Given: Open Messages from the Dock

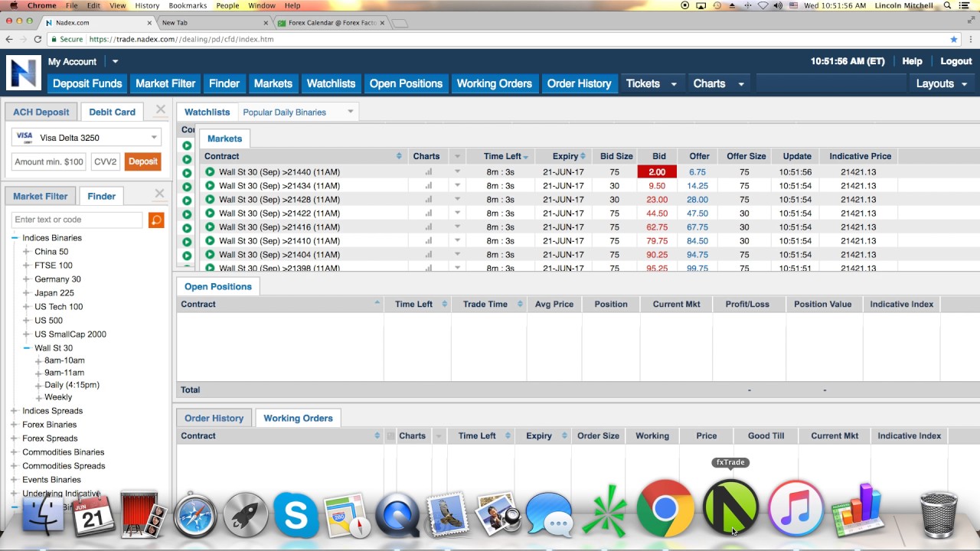Looking at the screenshot, I should tap(549, 514).
